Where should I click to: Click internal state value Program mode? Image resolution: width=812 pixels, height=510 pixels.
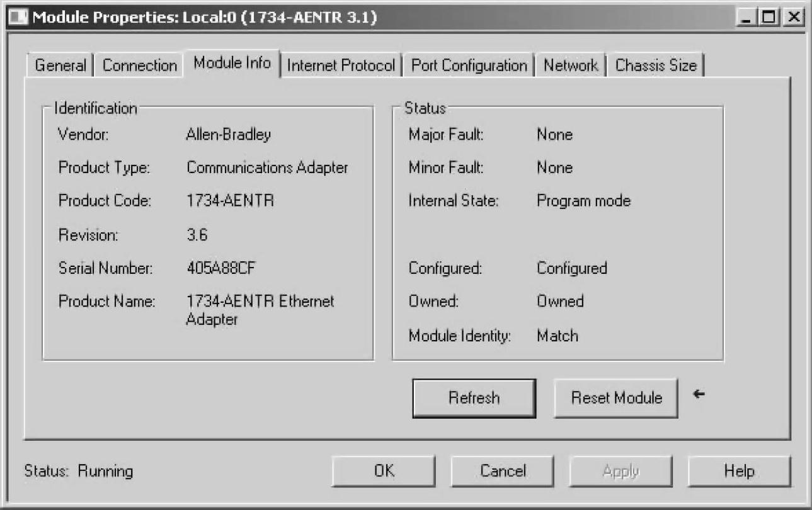coord(583,201)
